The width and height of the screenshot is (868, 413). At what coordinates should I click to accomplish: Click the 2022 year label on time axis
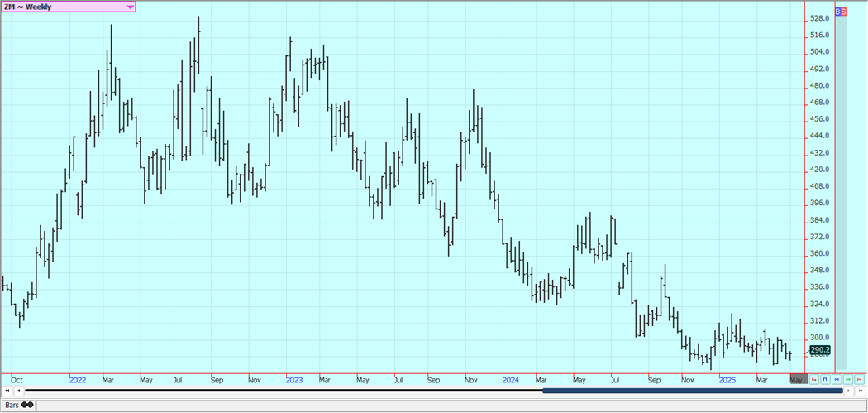[x=78, y=380]
